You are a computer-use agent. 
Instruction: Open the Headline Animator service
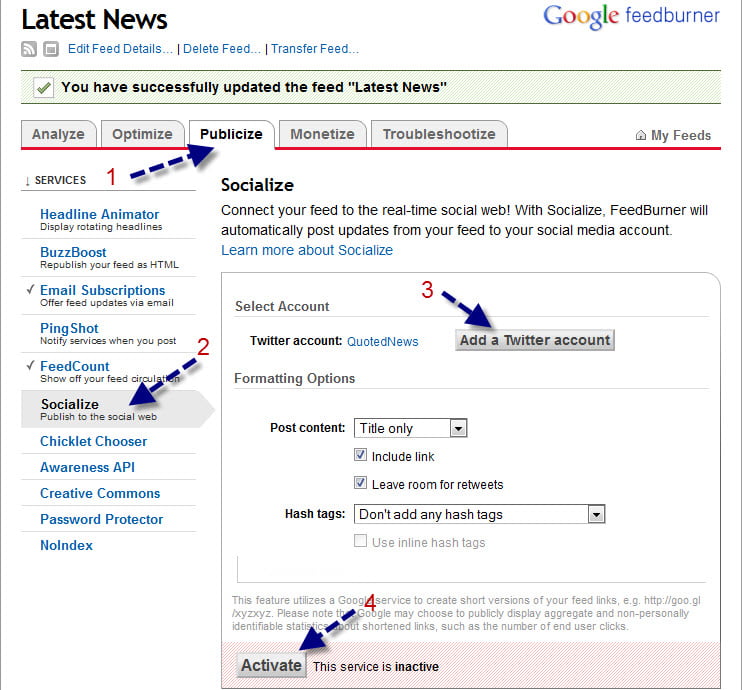(99, 214)
